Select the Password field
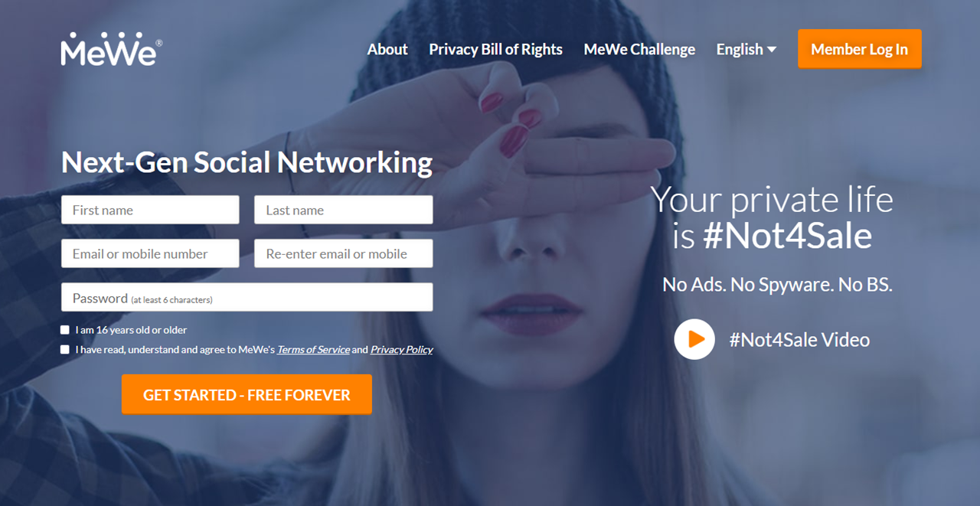 point(247,297)
